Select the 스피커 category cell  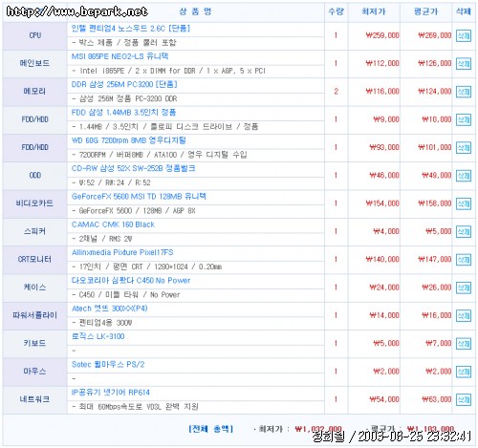[x=35, y=231]
